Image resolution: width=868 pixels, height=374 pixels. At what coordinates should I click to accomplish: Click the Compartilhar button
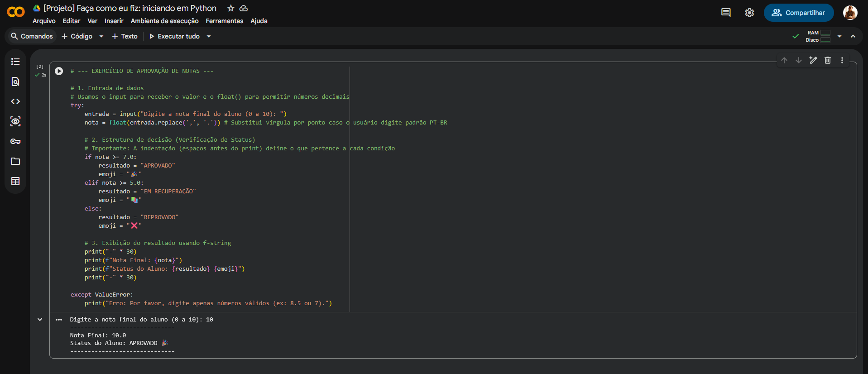pos(799,13)
